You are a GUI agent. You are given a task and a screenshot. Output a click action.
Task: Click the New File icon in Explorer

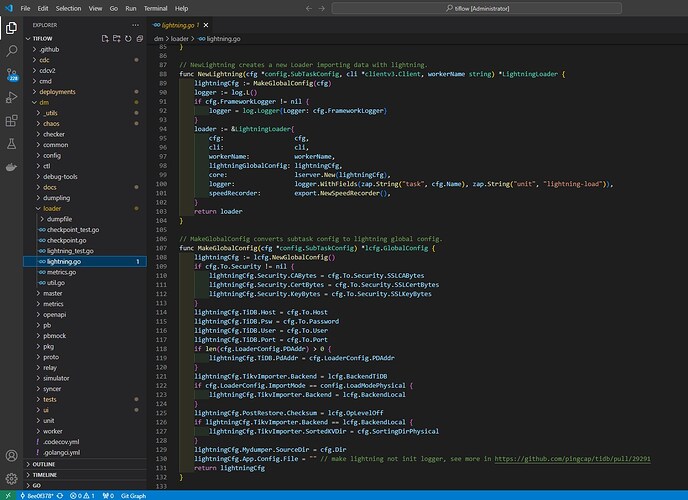105,39
